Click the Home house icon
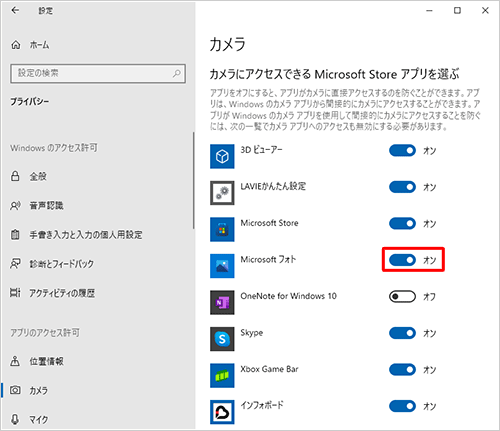The width and height of the screenshot is (500, 431). pos(16,44)
